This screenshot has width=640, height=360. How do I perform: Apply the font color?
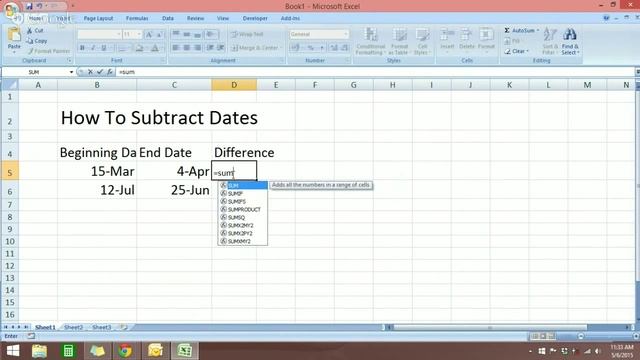tap(155, 48)
